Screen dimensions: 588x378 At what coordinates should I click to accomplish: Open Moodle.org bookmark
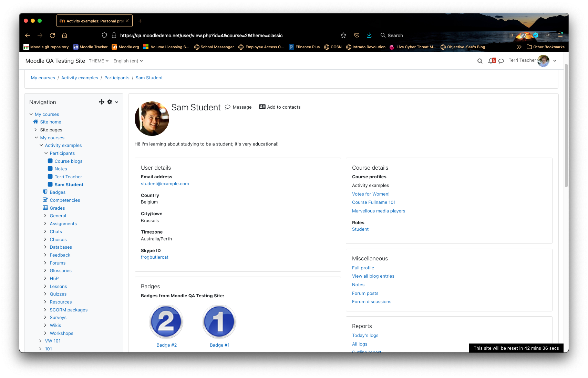[x=125, y=47]
